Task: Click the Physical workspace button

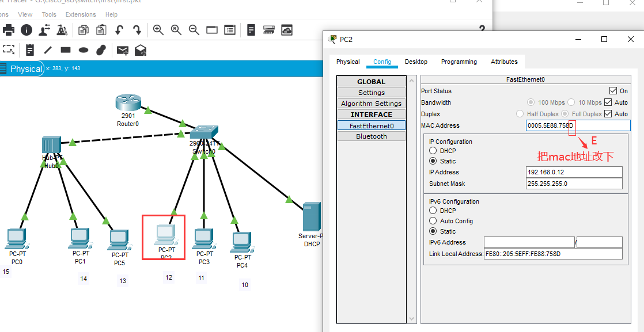Action: tap(22, 68)
